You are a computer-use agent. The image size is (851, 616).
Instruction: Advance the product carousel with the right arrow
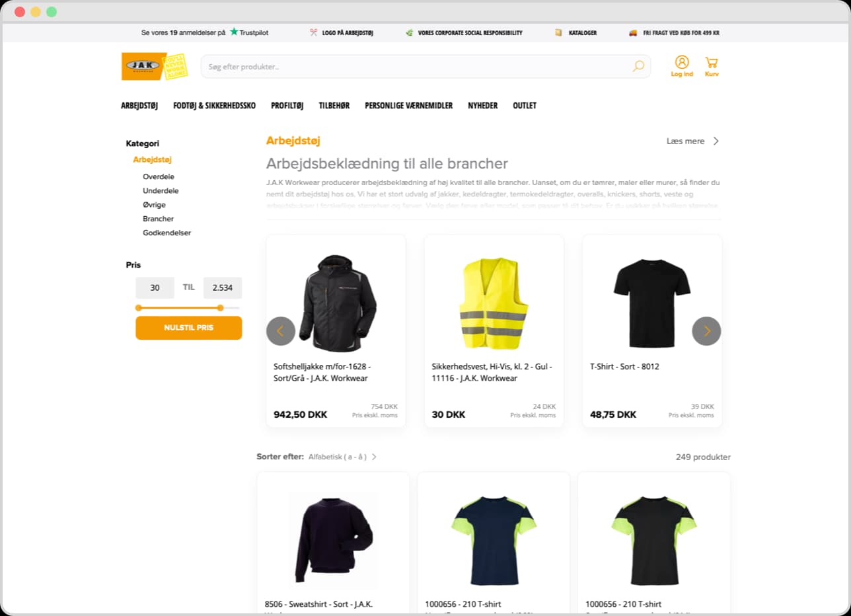(706, 330)
